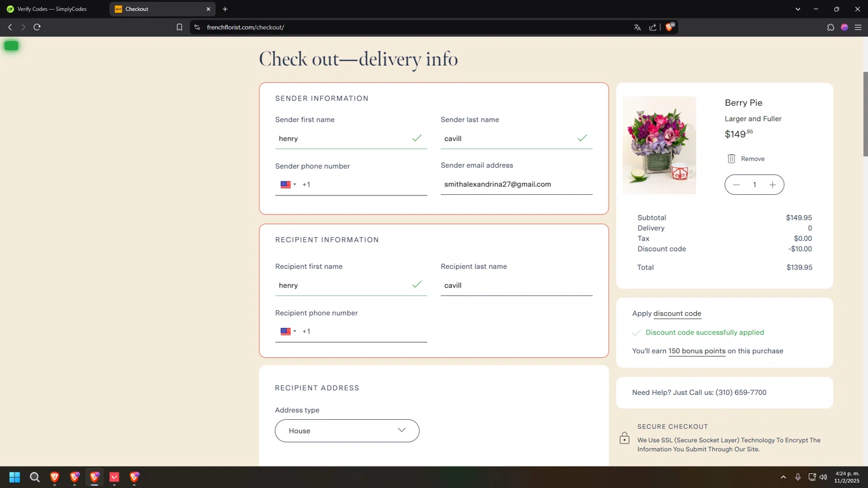This screenshot has height=488, width=868.
Task: Click the help phone number (310) 659-7700
Action: [x=741, y=393]
